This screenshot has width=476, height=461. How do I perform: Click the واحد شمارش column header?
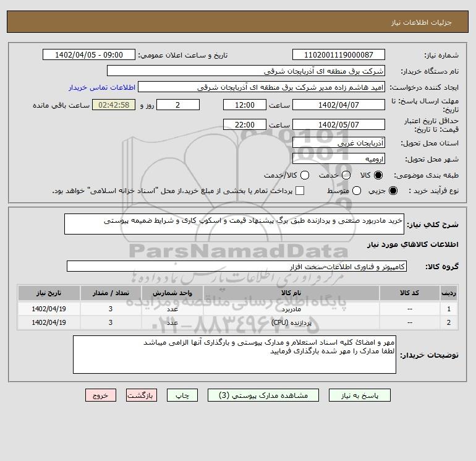172,293
